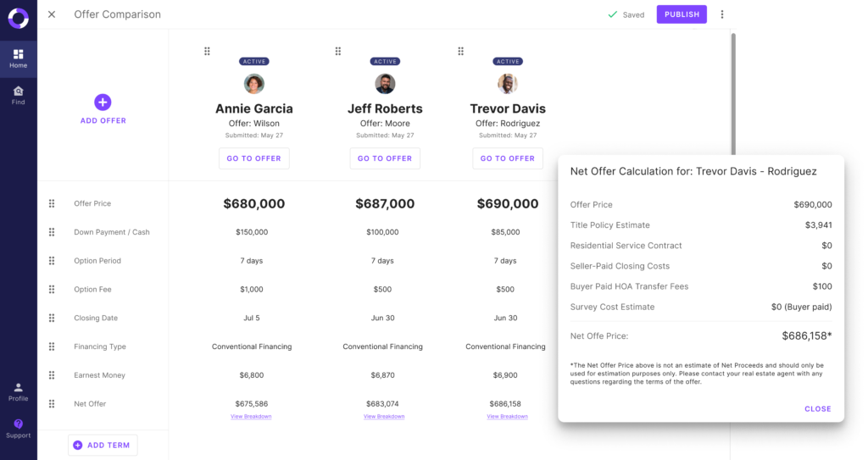This screenshot has width=868, height=460.
Task: Expand View Breakdown under Annie Garcia's net offer
Action: 251,417
